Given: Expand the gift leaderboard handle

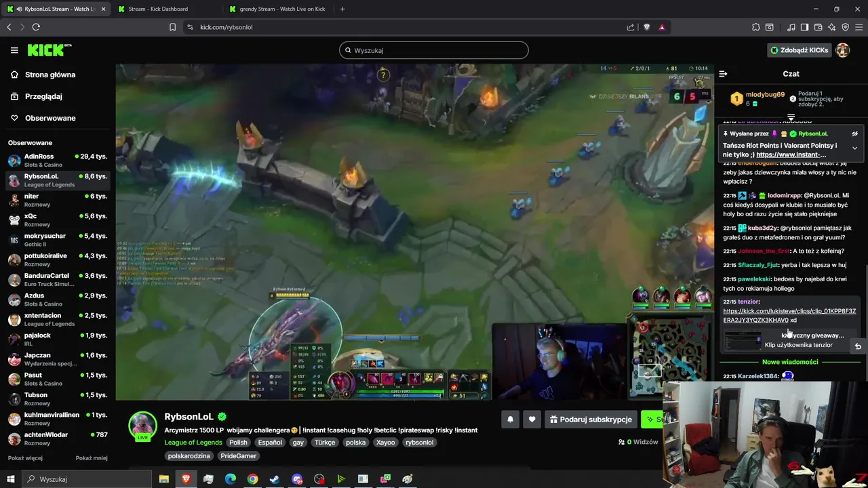Looking at the screenshot, I should click(791, 117).
